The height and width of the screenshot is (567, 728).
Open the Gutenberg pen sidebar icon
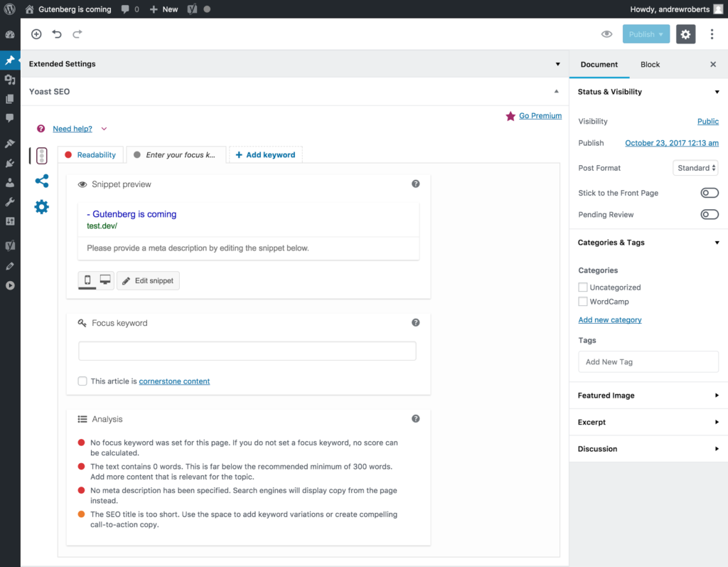tap(10, 266)
